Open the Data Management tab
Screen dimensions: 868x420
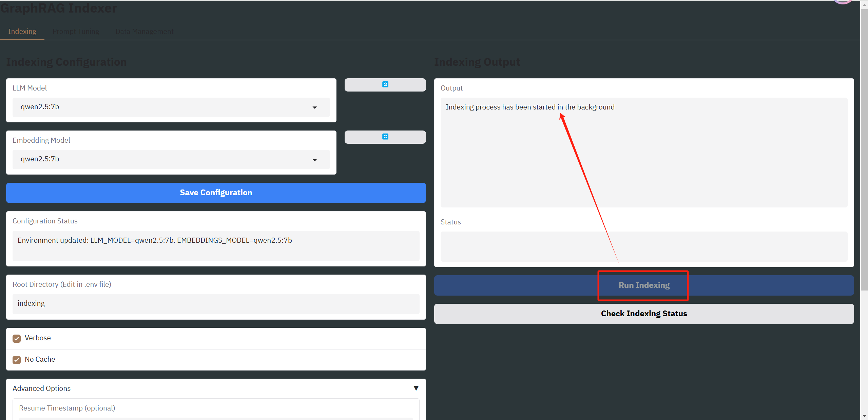(144, 32)
